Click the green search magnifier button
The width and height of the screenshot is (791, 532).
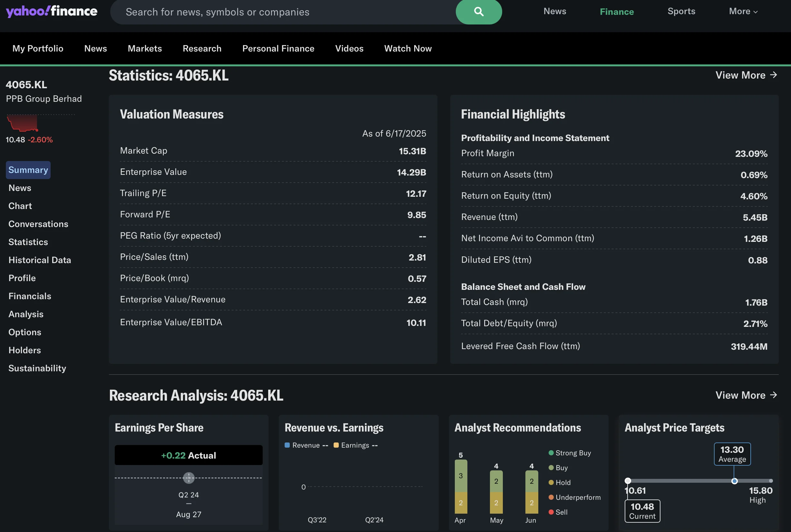coord(479,12)
